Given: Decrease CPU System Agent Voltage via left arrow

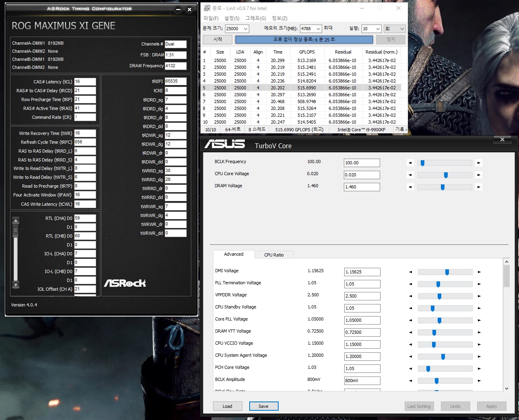Looking at the screenshot, I should click(x=411, y=356).
